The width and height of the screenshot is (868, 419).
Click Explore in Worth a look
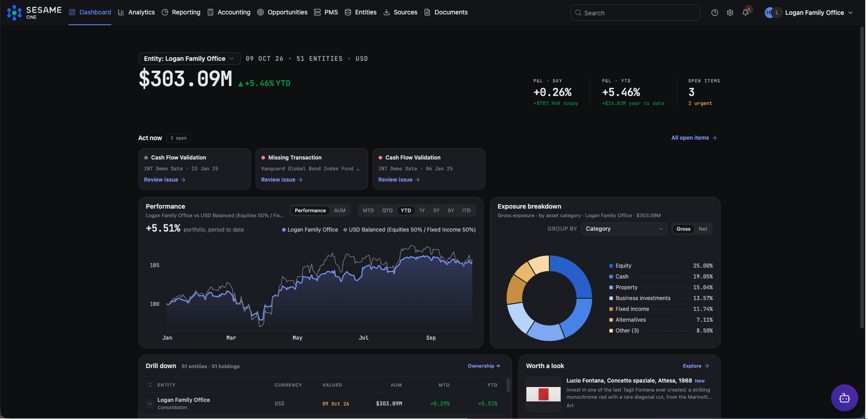coord(696,366)
